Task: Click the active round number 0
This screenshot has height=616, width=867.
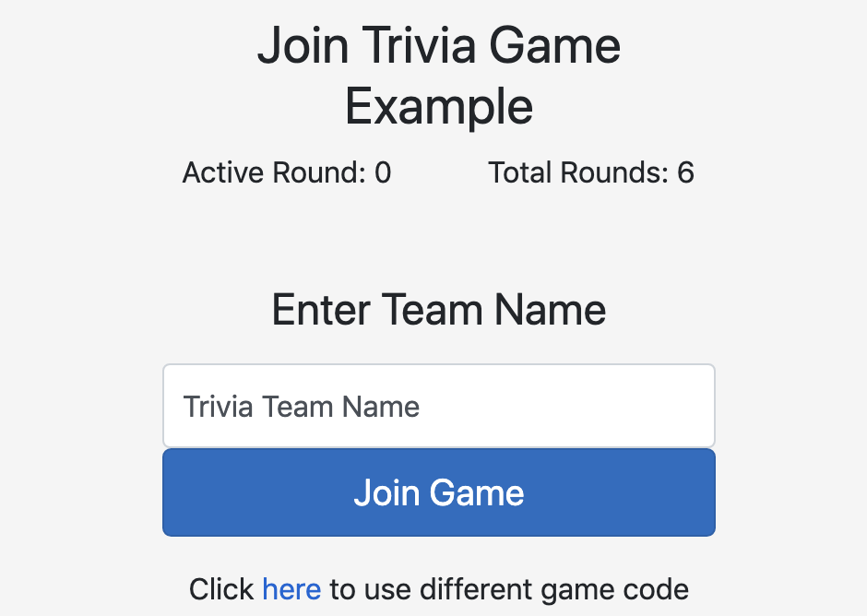Action: (x=383, y=172)
